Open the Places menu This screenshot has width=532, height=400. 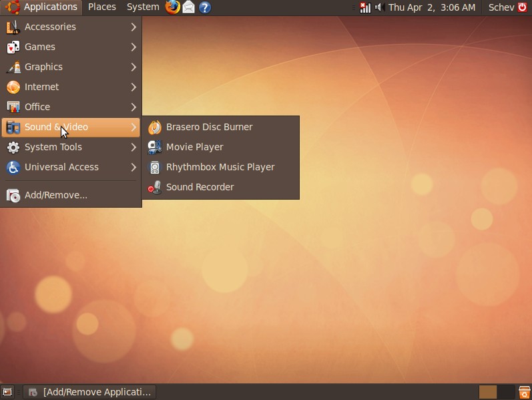click(101, 7)
